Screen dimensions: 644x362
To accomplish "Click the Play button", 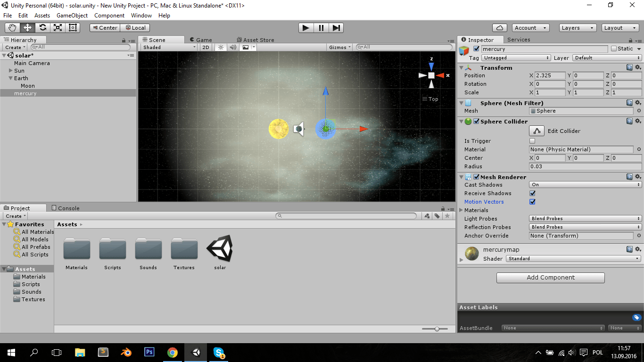I will pos(306,28).
